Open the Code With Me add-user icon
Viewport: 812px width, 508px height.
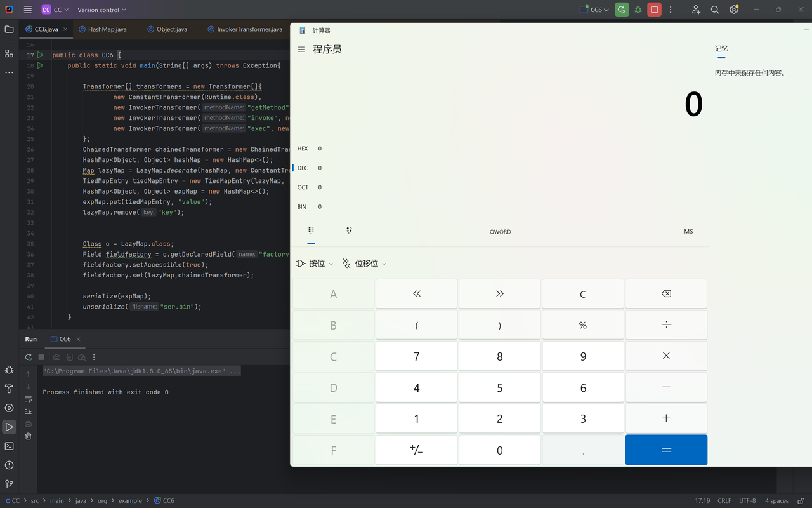tap(696, 10)
